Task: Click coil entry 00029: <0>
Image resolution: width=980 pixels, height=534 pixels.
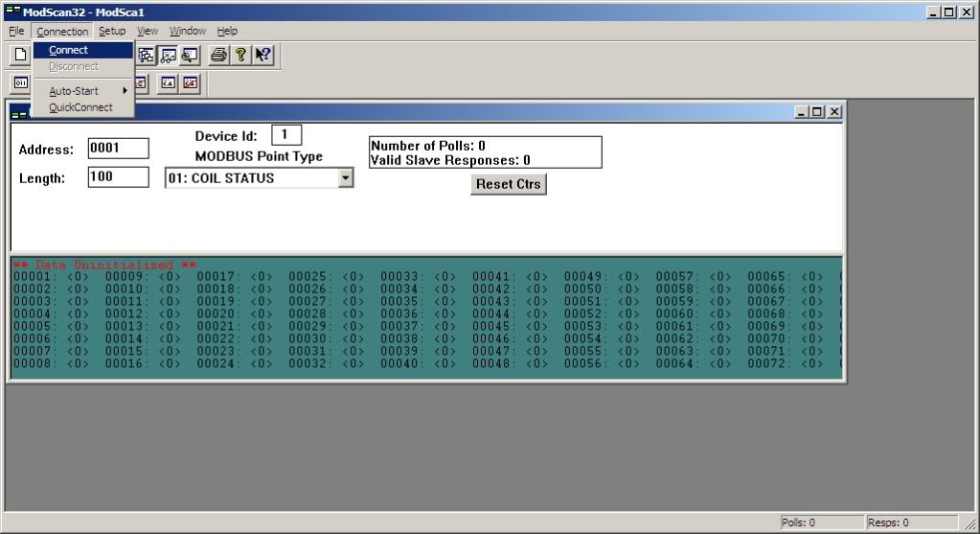Action: 327,326
